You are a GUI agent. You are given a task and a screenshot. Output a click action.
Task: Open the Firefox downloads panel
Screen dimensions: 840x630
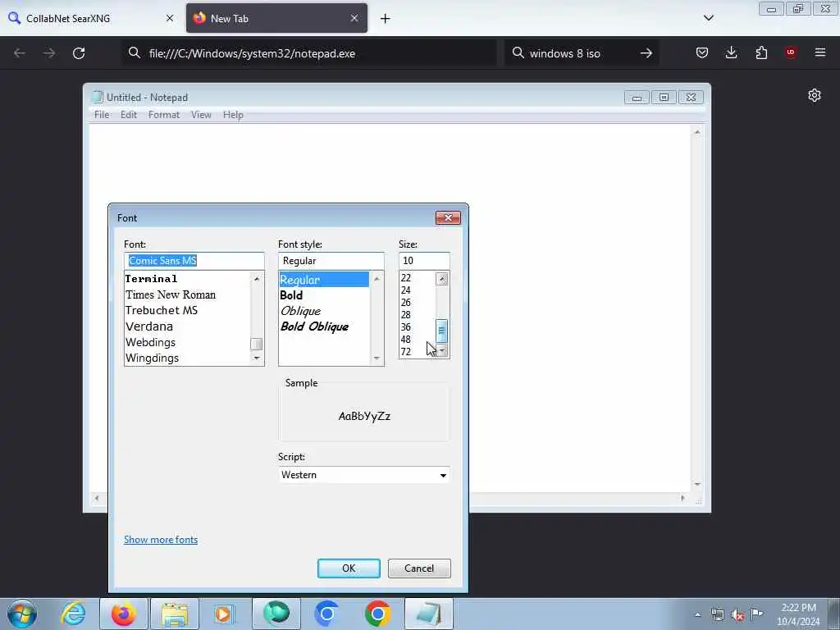(731, 52)
